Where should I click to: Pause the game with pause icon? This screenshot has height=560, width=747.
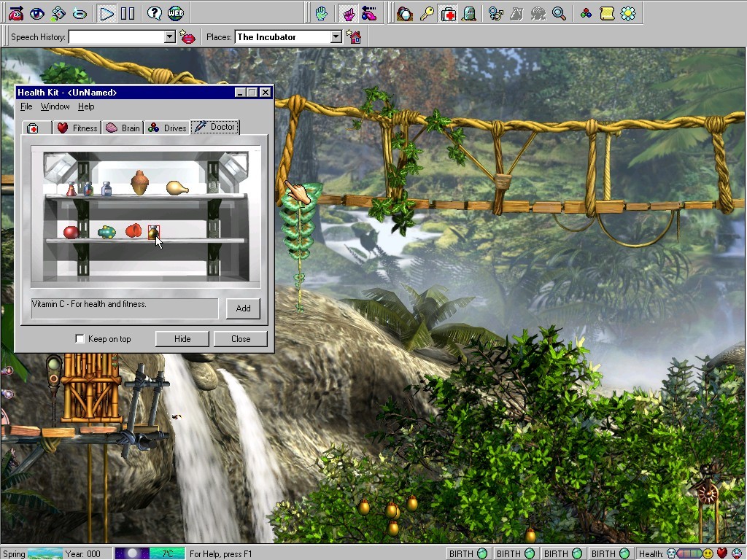tap(128, 13)
